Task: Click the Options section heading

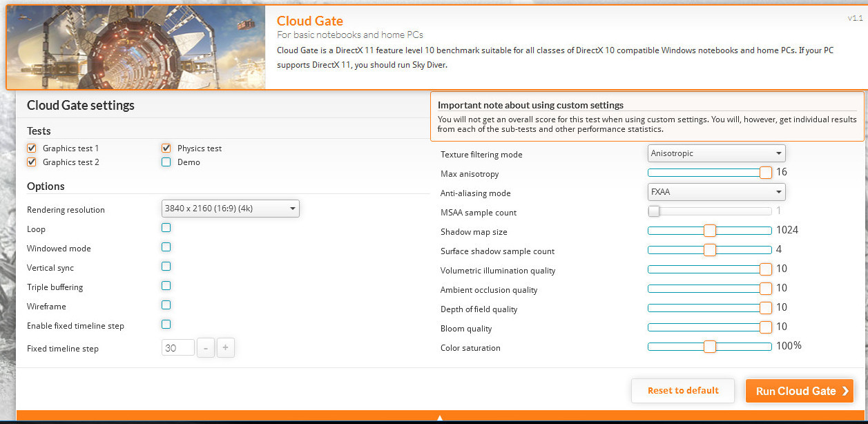Action: (46, 186)
